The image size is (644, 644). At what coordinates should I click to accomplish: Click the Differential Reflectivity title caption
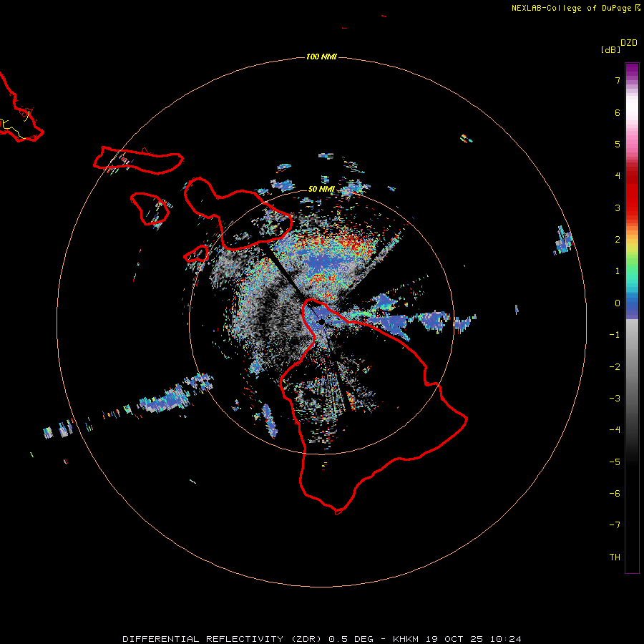[322, 639]
